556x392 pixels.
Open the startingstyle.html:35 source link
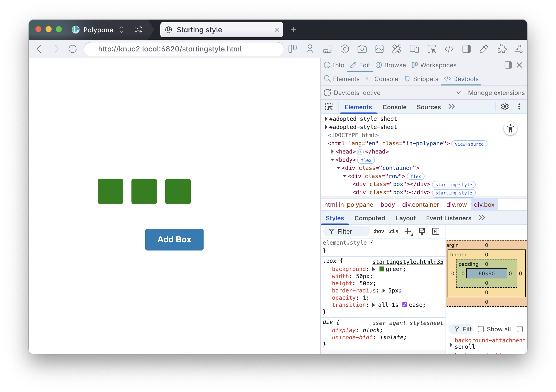pos(408,262)
